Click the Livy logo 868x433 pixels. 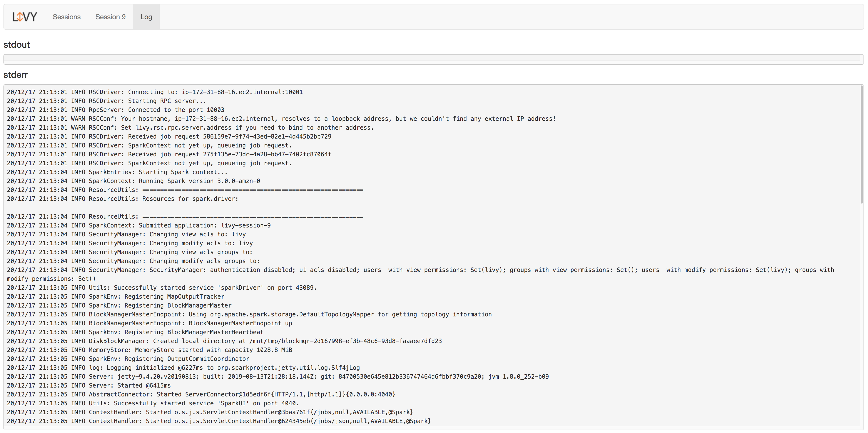pos(25,17)
